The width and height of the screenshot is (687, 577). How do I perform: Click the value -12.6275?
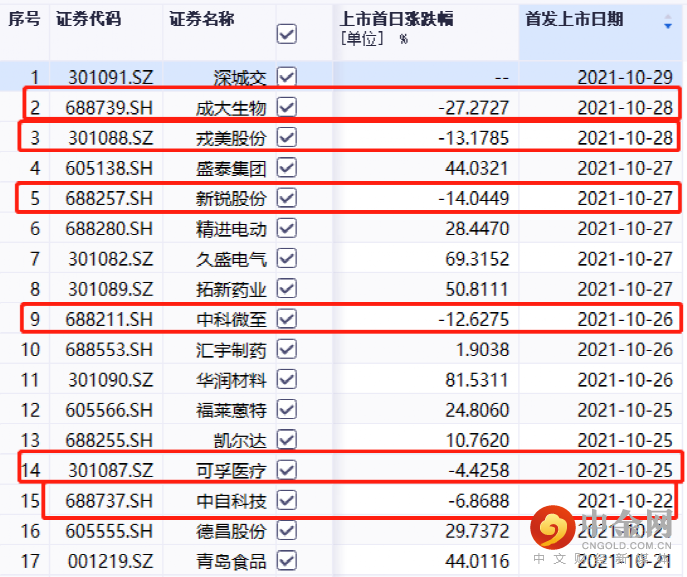[474, 320]
